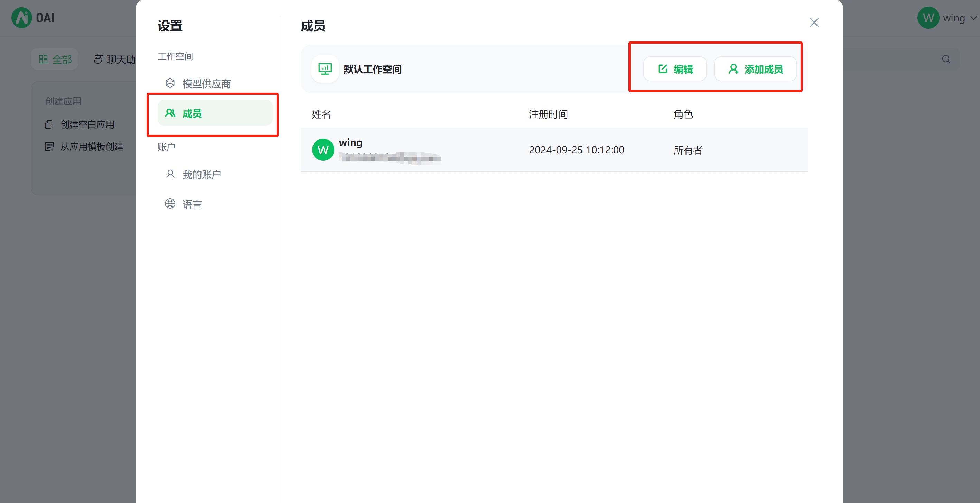
Task: Select the 聊天助手 tab behind dialog
Action: point(114,59)
